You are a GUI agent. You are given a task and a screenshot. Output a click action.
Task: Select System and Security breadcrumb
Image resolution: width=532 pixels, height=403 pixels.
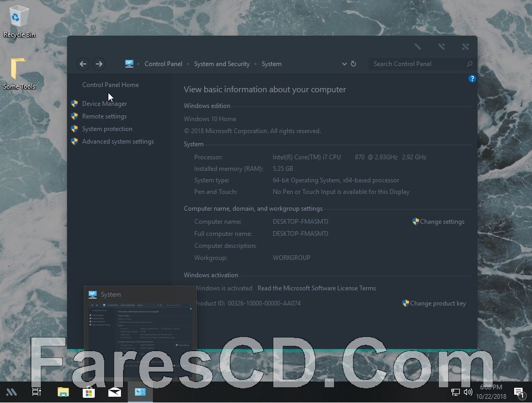222,64
